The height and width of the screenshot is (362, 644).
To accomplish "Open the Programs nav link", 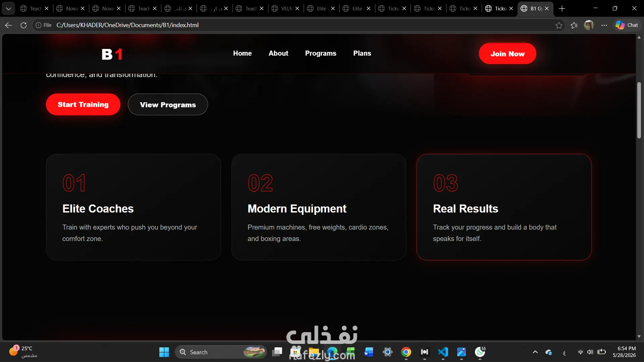I will [x=321, y=53].
